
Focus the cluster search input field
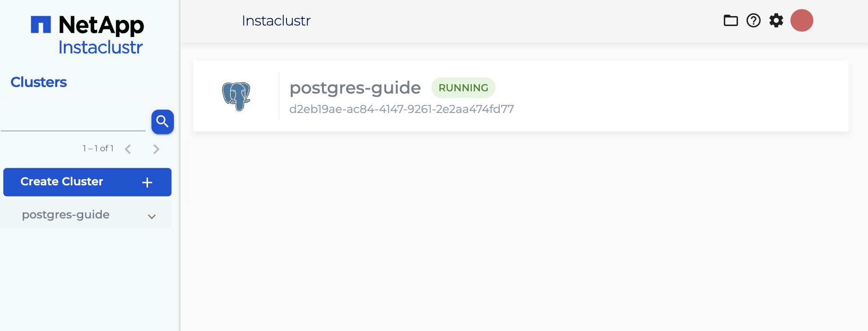73,122
